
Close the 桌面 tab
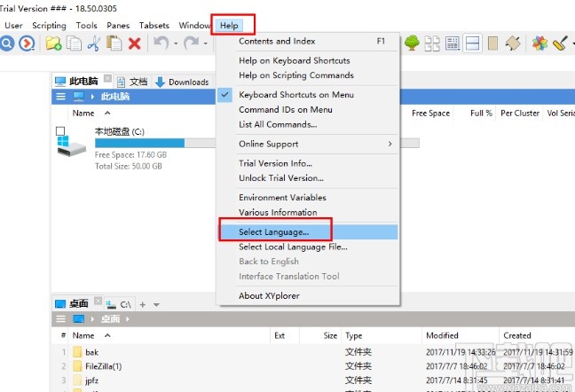point(98,301)
